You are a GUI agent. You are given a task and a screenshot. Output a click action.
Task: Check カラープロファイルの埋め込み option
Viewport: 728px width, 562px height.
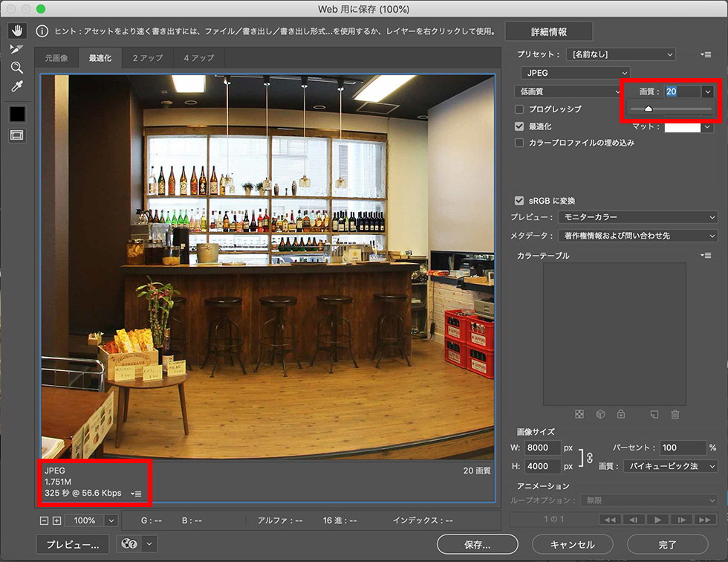coord(520,143)
